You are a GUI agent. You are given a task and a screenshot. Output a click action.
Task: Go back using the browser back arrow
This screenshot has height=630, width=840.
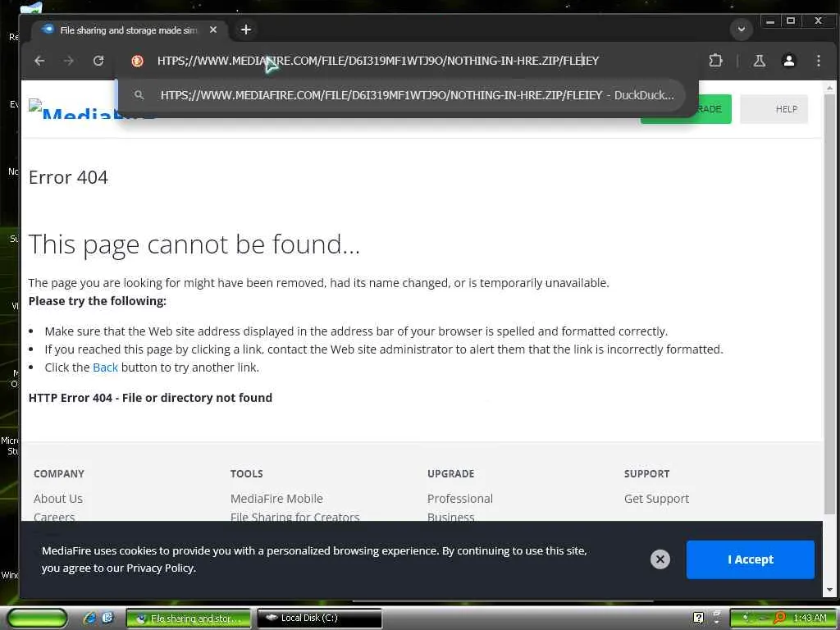39,61
